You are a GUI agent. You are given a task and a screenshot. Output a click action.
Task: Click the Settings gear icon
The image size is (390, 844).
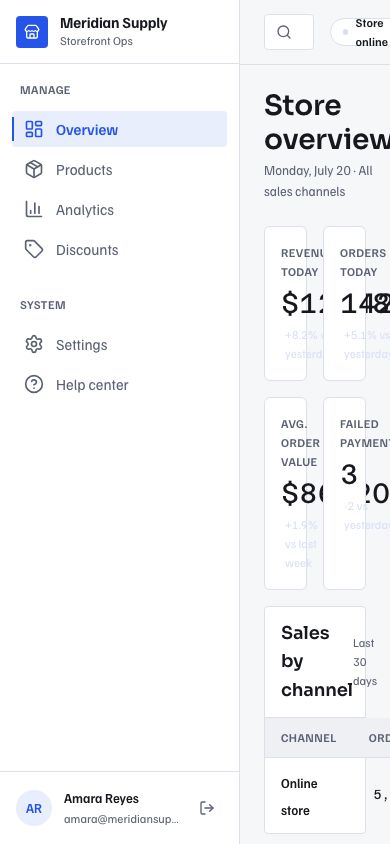[34, 344]
